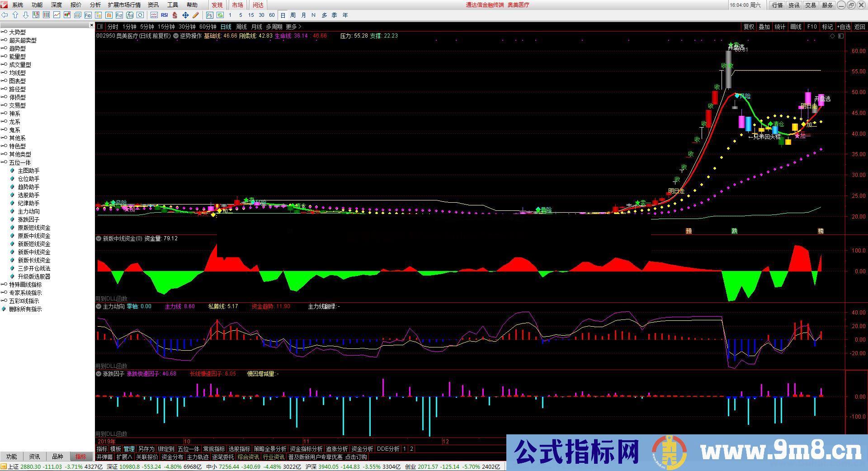Click the RSI indicator toolbar icon
This screenshot has height=471, width=868.
pyautogui.click(x=164, y=15)
